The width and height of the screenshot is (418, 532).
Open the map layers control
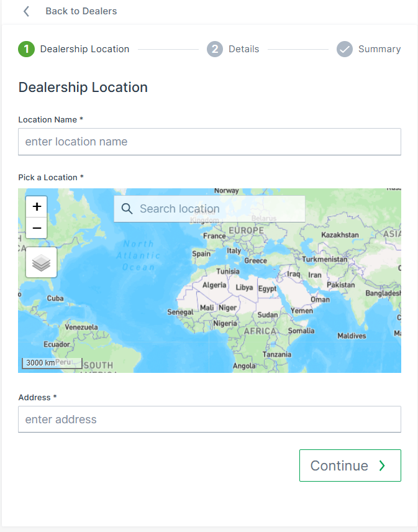click(x=41, y=262)
